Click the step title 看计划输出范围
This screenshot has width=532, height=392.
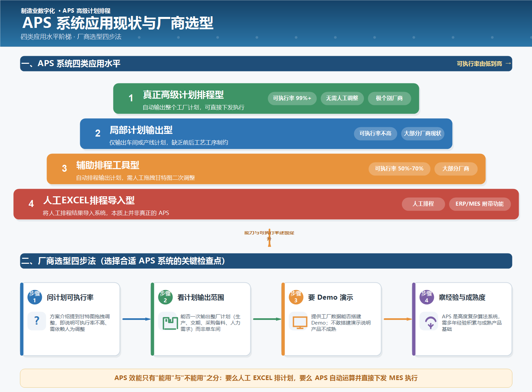pos(201,297)
